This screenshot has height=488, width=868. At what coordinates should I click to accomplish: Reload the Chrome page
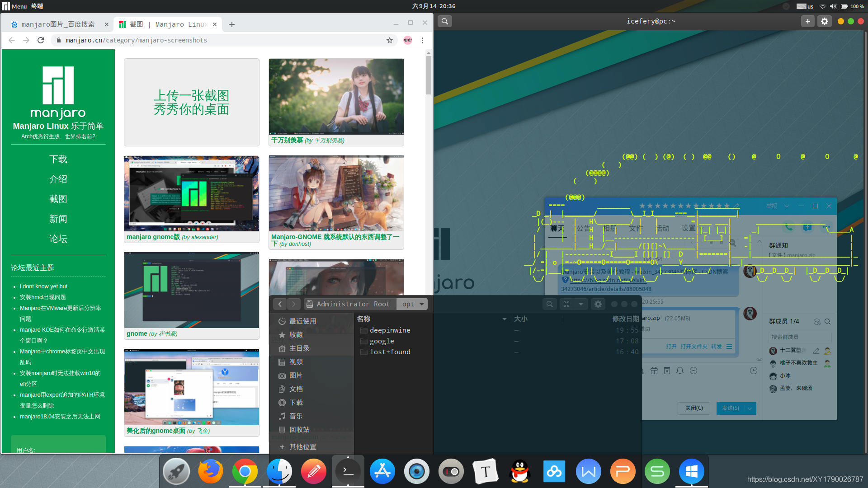click(x=41, y=40)
